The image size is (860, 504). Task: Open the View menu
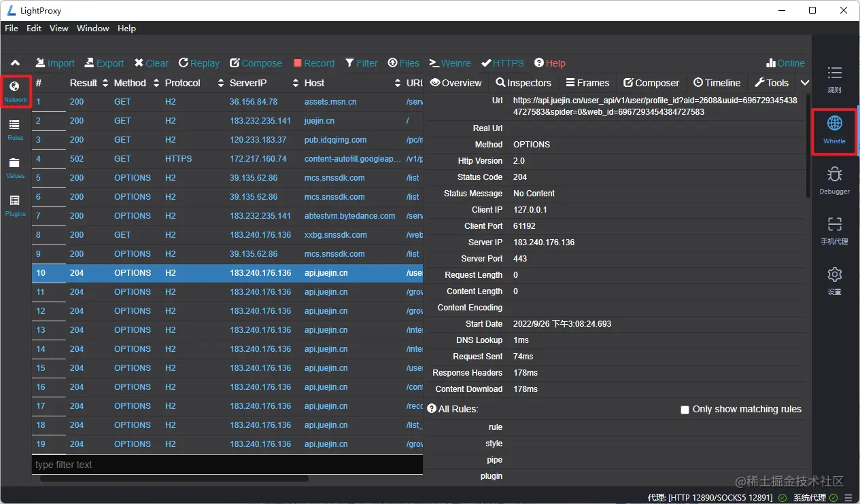pyautogui.click(x=59, y=29)
